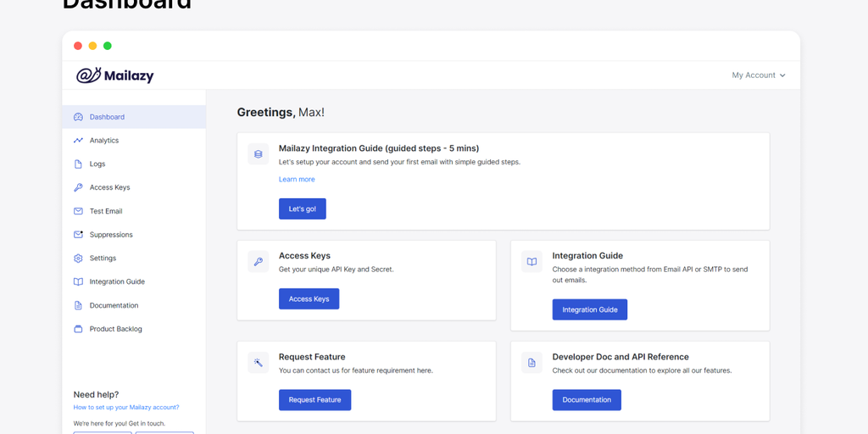This screenshot has width=868, height=434.
Task: Click the Mailazy logo
Action: (x=114, y=75)
